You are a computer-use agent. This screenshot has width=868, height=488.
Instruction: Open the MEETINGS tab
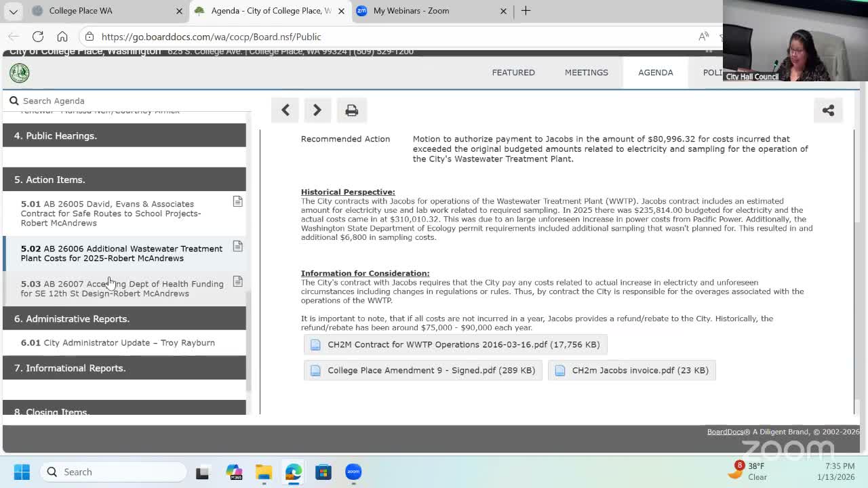click(587, 73)
